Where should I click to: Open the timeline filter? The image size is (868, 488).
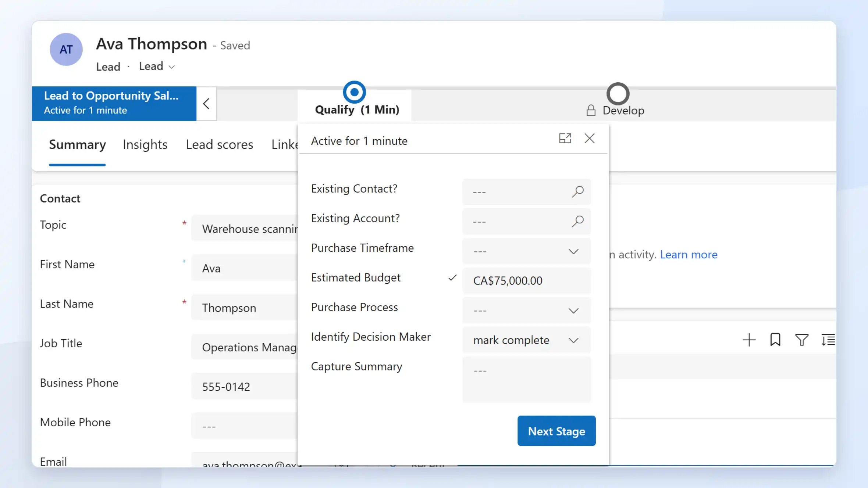pos(802,340)
